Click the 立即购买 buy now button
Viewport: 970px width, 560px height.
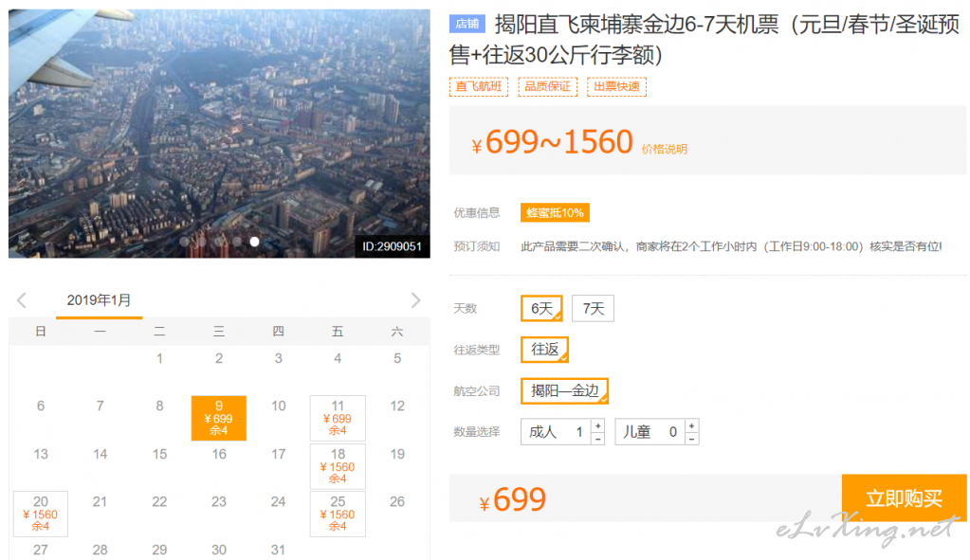tap(904, 498)
